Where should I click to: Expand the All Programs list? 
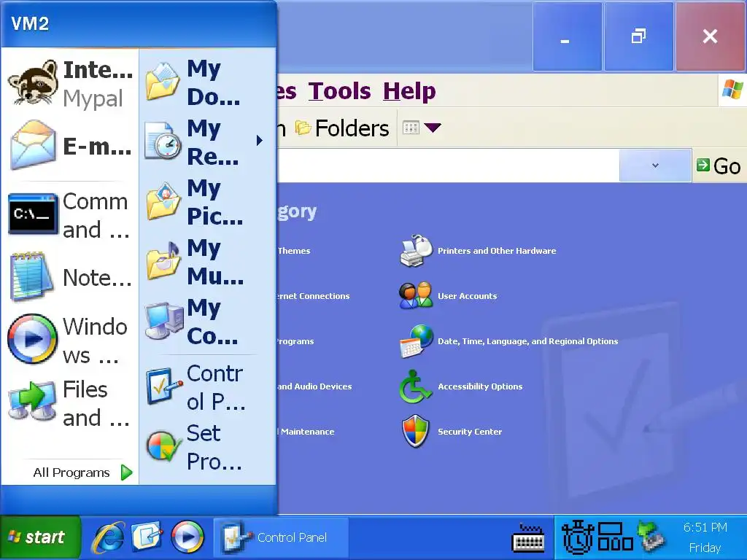point(82,472)
